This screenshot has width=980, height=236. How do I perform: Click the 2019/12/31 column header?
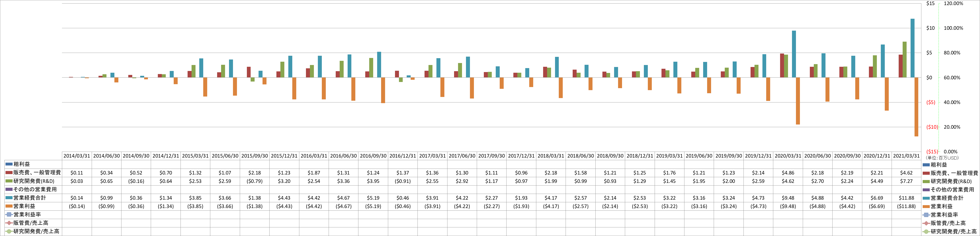pos(758,156)
